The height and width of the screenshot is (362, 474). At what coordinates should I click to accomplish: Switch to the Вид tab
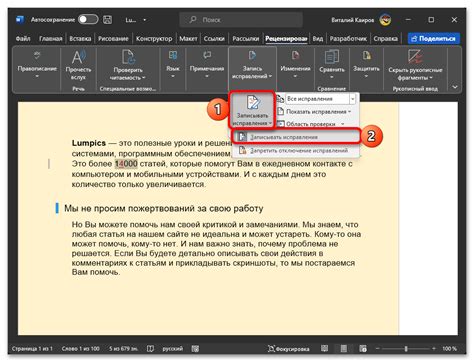(318, 39)
